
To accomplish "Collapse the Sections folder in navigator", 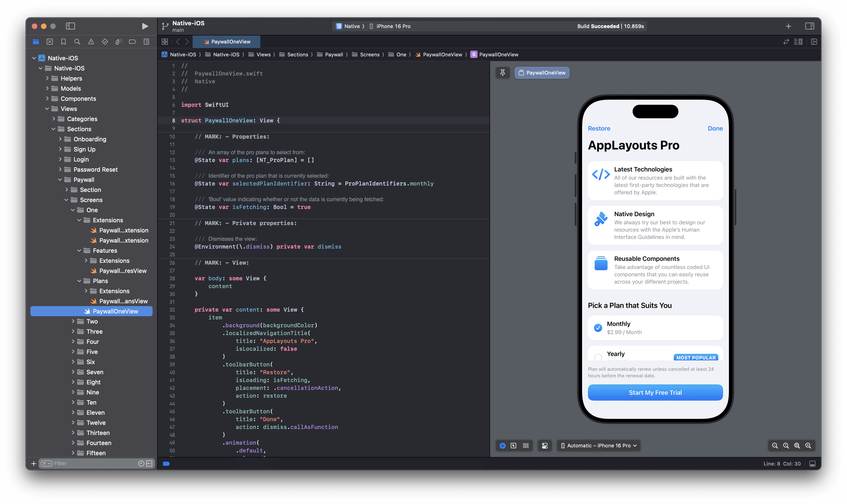I will pos(54,129).
